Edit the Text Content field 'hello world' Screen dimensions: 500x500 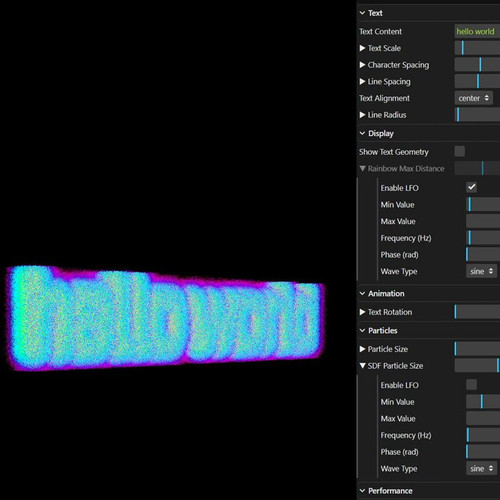(477, 31)
